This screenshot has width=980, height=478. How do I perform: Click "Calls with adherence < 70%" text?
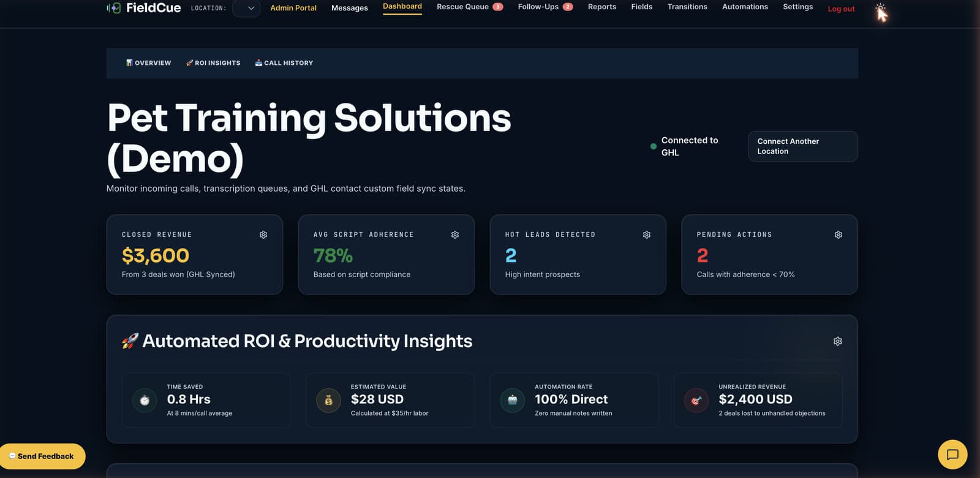click(x=746, y=275)
